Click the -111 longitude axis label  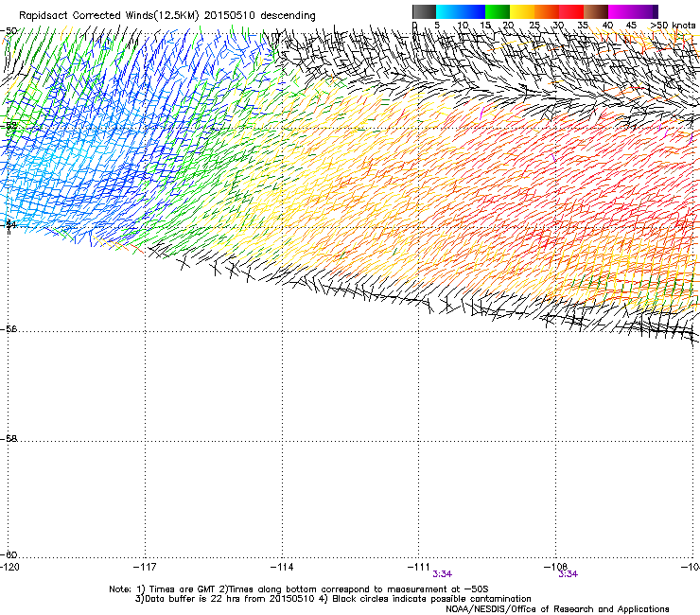[x=418, y=567]
